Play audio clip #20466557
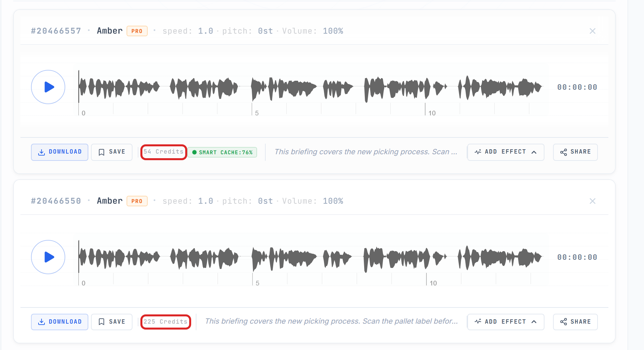 (48, 87)
